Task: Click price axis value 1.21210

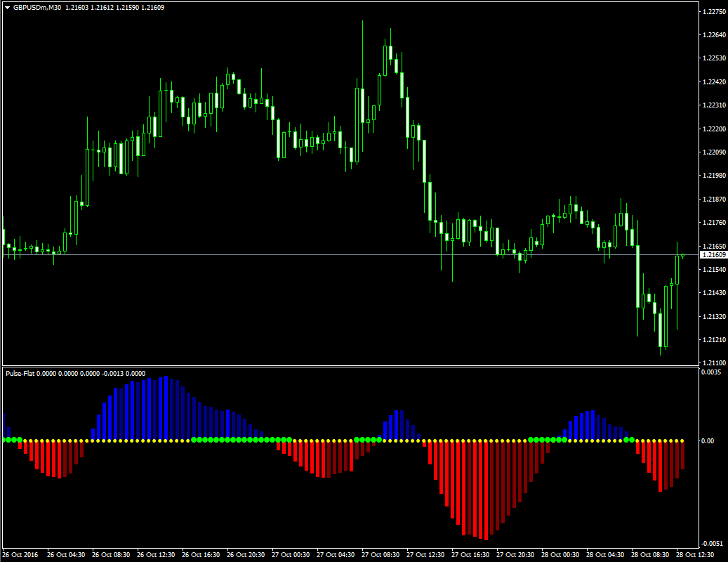Action: click(x=714, y=339)
